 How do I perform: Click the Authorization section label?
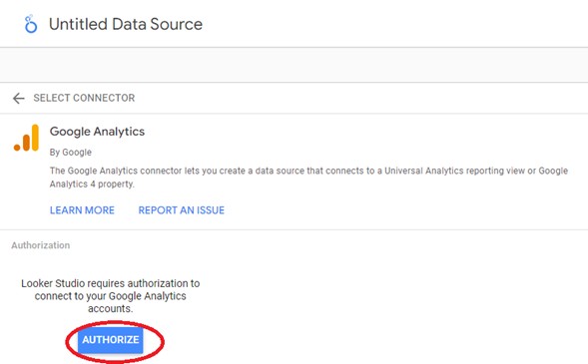(x=41, y=245)
